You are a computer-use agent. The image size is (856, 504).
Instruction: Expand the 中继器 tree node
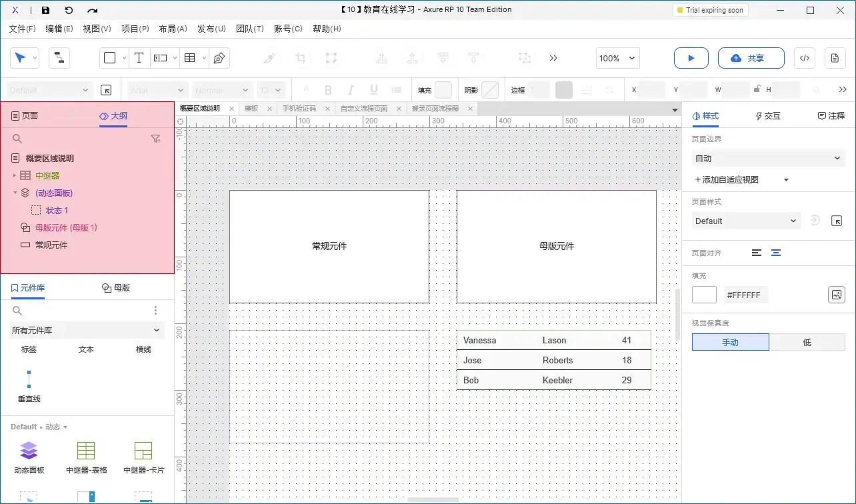point(15,175)
